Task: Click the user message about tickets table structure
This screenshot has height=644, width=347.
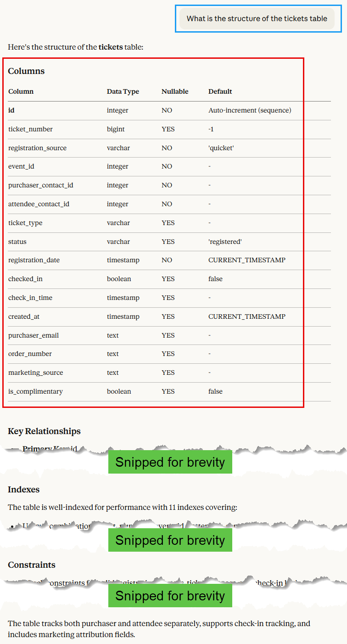Action: (x=257, y=19)
